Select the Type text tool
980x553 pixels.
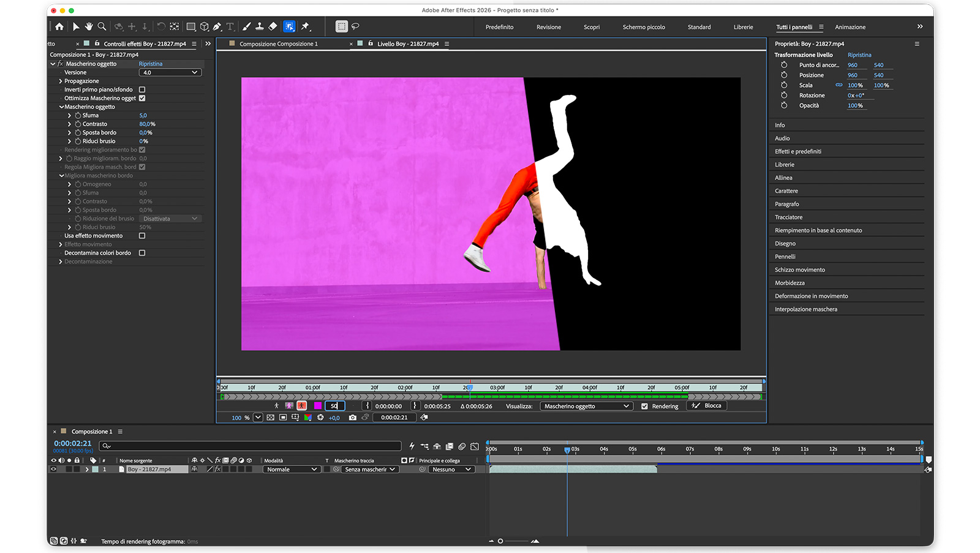[230, 26]
